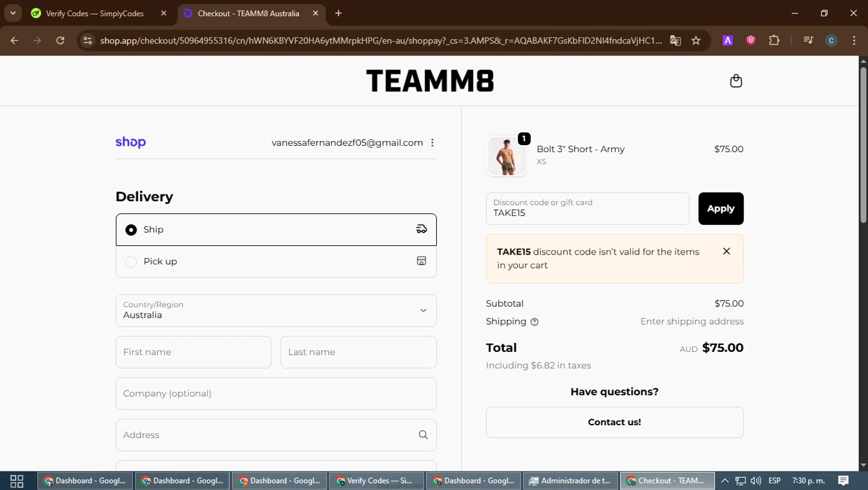Open Windows Task View icon in taskbar
The width and height of the screenshot is (868, 490).
tap(17, 481)
